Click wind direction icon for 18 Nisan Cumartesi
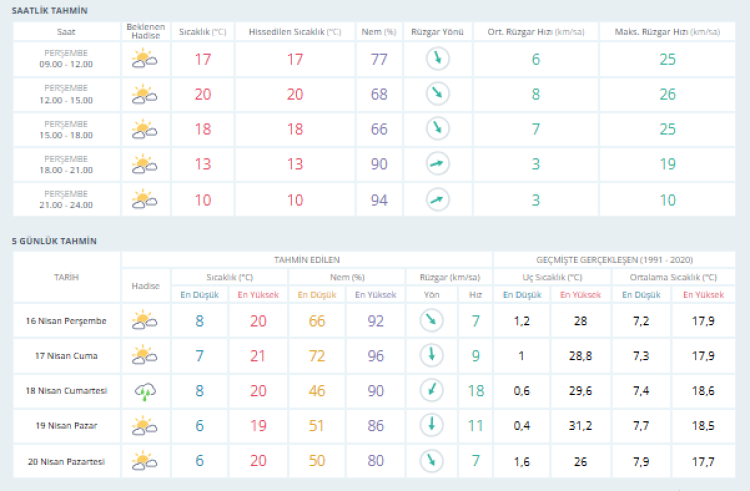750x491 pixels. pos(431,391)
